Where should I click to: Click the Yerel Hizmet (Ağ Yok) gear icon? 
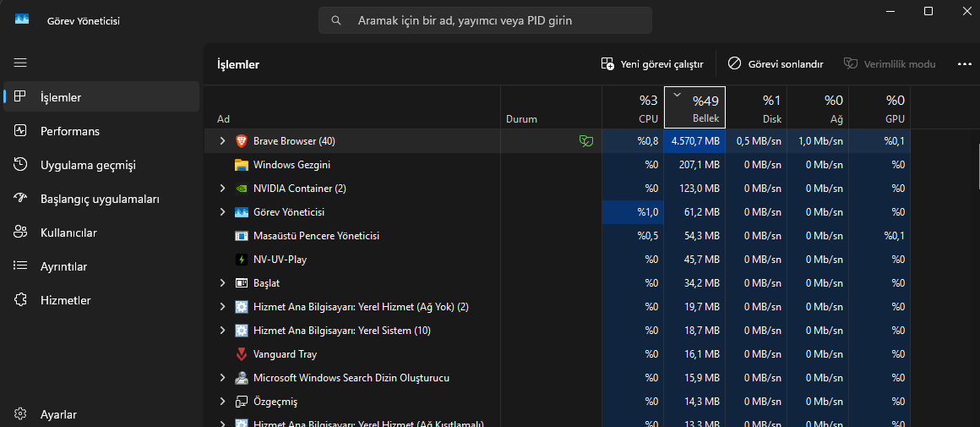[242, 307]
